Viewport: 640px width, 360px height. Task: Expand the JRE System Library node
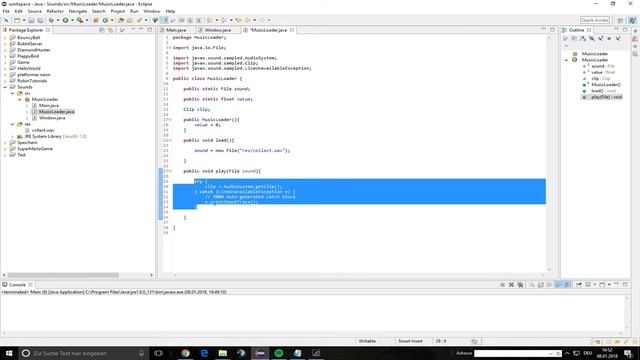click(13, 136)
